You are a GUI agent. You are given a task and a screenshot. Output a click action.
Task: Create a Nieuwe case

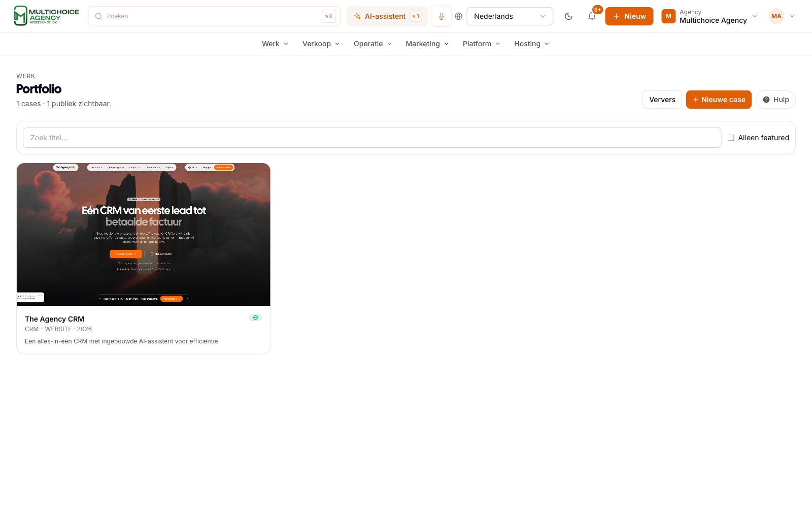[x=719, y=100]
